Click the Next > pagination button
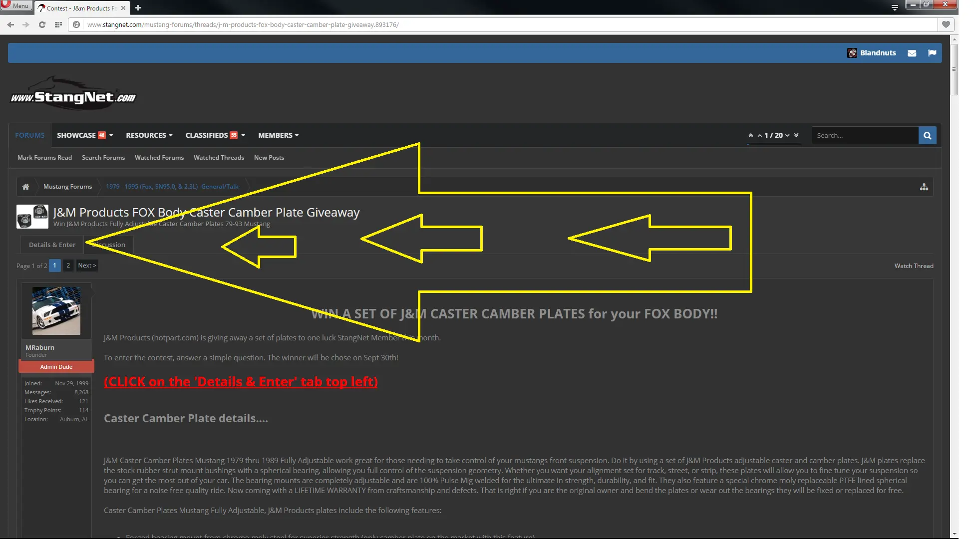 point(87,266)
